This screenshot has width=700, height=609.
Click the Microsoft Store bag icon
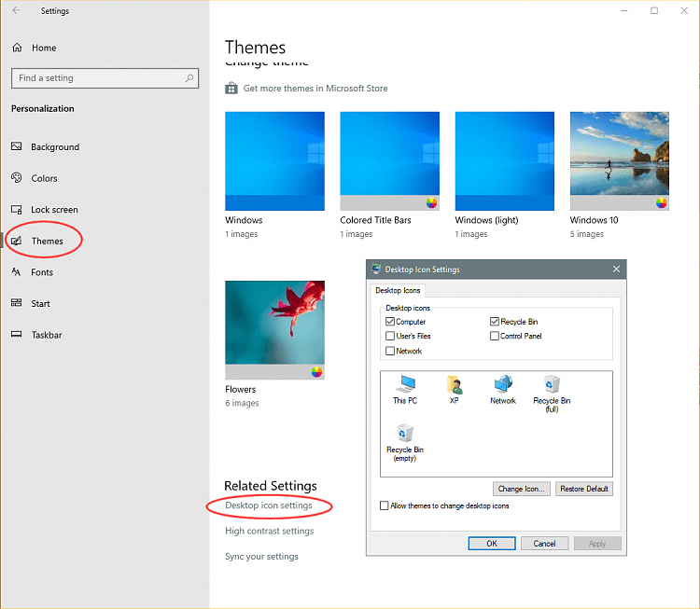(x=231, y=88)
